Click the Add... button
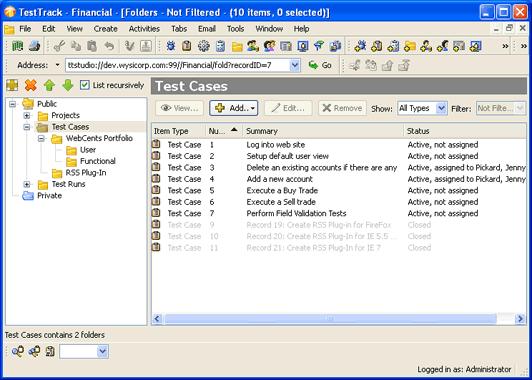 point(233,108)
